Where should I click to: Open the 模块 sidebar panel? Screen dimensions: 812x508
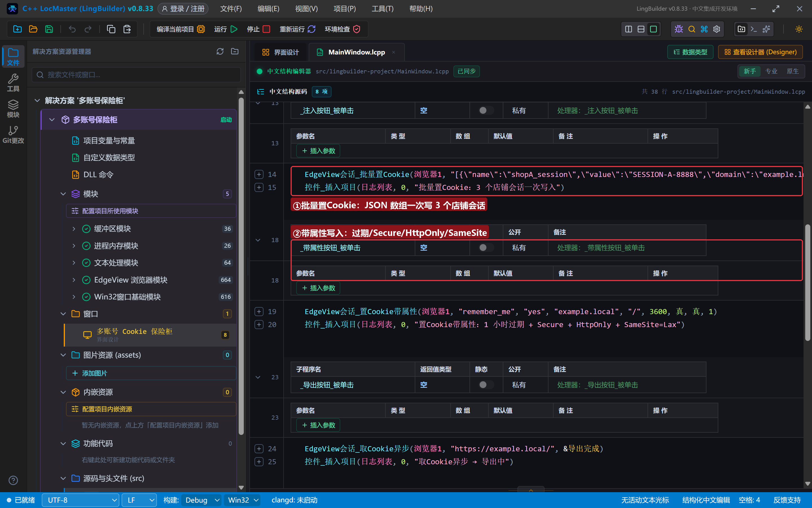(13, 109)
